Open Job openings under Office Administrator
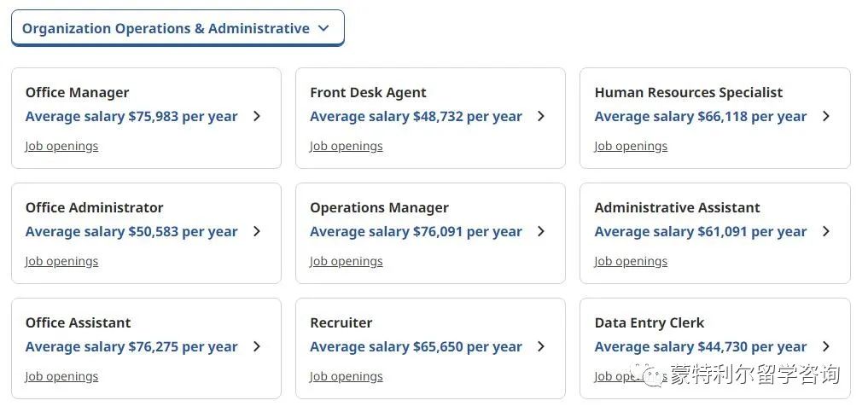Screen dimensions: 868x412 click(61, 261)
